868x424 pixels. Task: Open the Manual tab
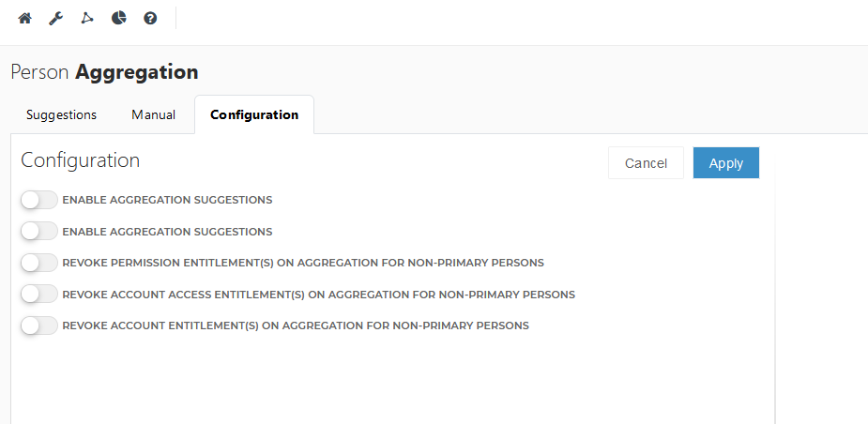(153, 114)
